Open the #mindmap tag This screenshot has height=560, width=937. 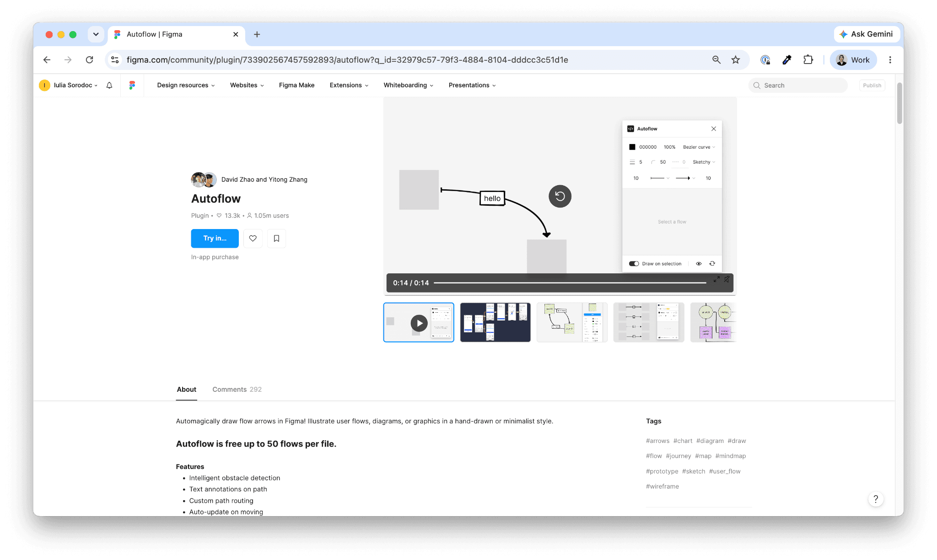[731, 456]
